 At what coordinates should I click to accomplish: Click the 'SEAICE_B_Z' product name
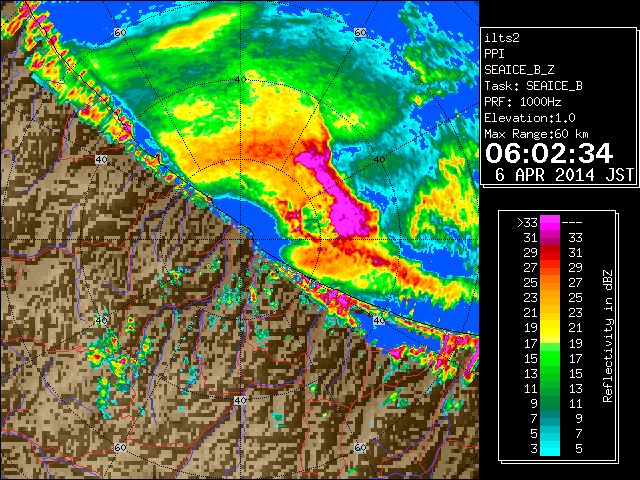pos(519,70)
